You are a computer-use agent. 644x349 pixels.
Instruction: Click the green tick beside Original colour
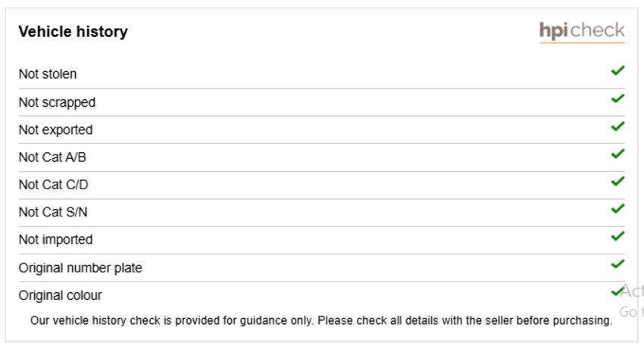[x=617, y=291]
